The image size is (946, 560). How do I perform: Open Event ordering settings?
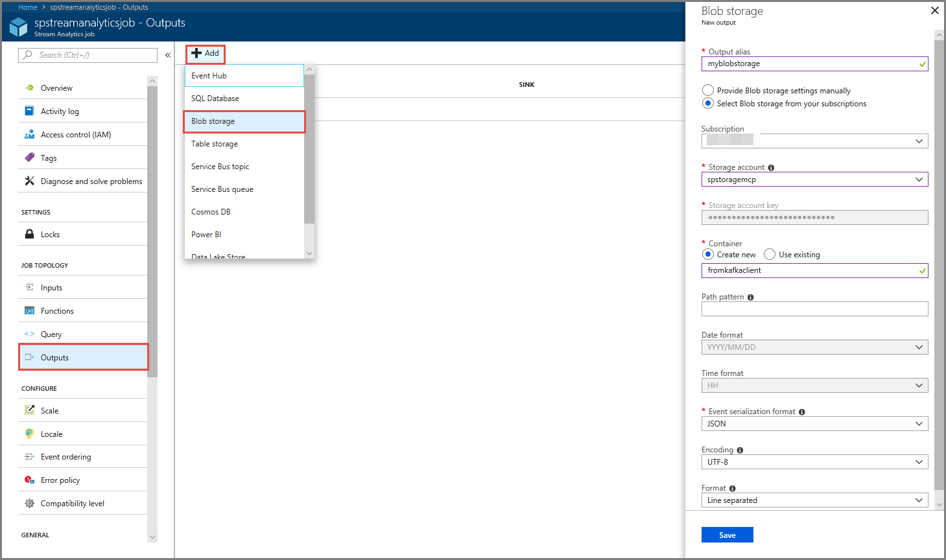[65, 456]
